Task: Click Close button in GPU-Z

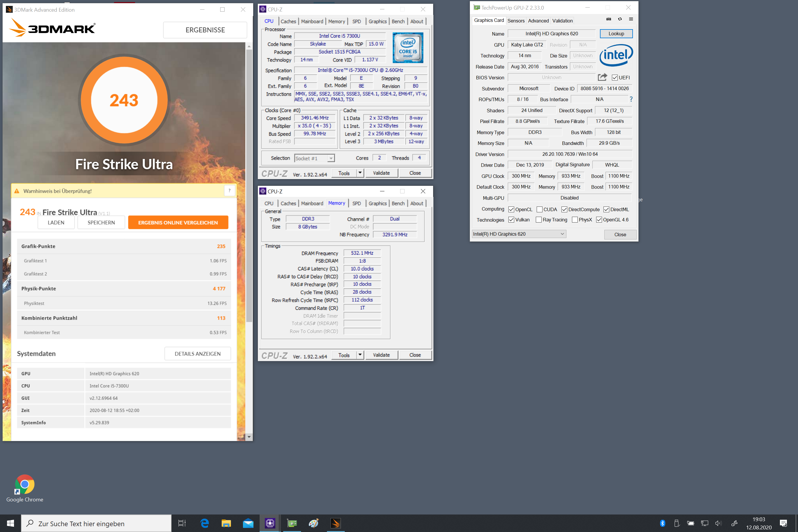Action: (x=620, y=235)
